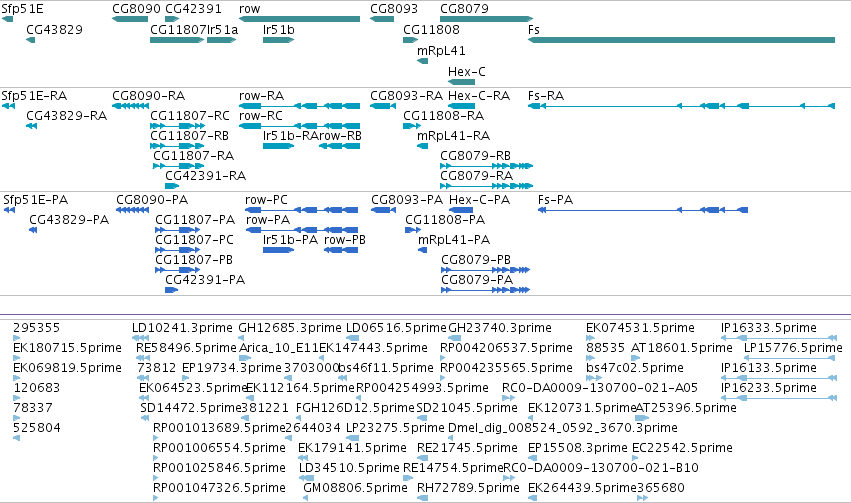851x503 pixels.
Task: Click the GH12685.3prime EST label
Action: tap(290, 328)
